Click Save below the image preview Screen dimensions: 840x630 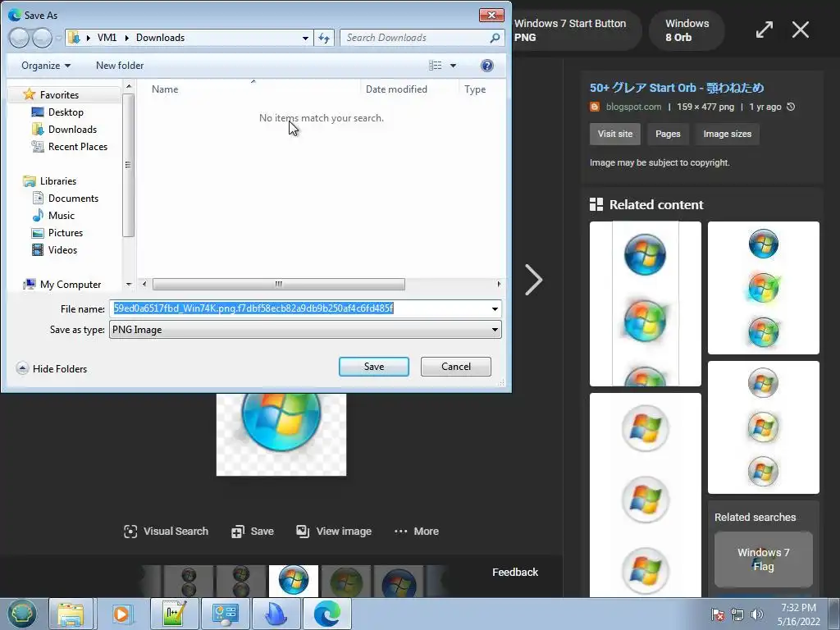[x=253, y=532]
